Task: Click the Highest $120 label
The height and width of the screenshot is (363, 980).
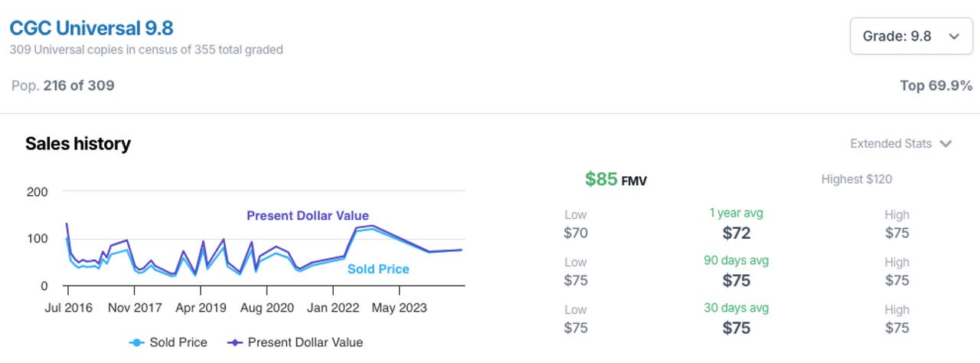Action: pos(857,179)
